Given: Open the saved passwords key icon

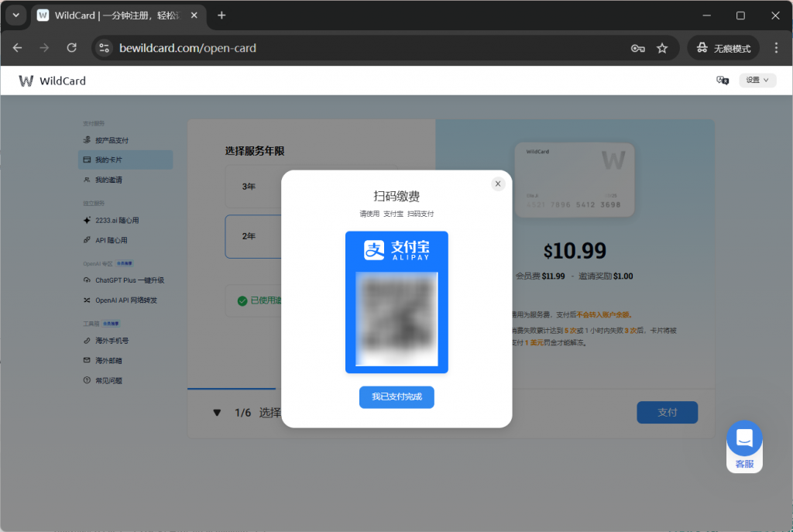Looking at the screenshot, I should (x=638, y=49).
